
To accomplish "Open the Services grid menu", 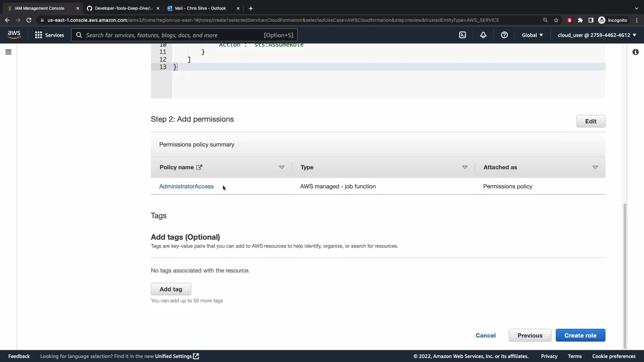I will 49,35.
